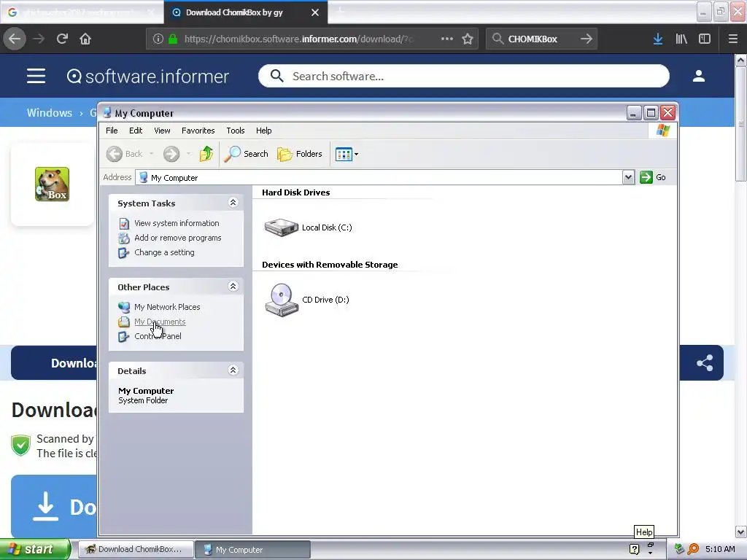Open My Documents link
Viewport: 747px width, 560px height.
(x=160, y=322)
